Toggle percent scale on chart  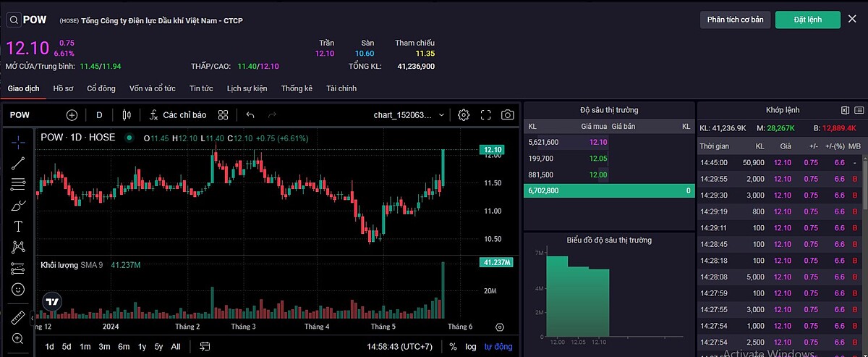pyautogui.click(x=453, y=347)
